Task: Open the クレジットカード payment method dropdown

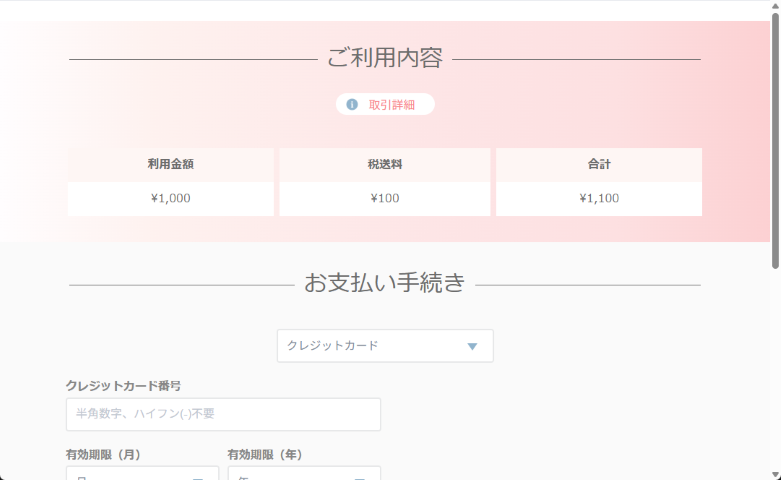Action: pyautogui.click(x=385, y=346)
